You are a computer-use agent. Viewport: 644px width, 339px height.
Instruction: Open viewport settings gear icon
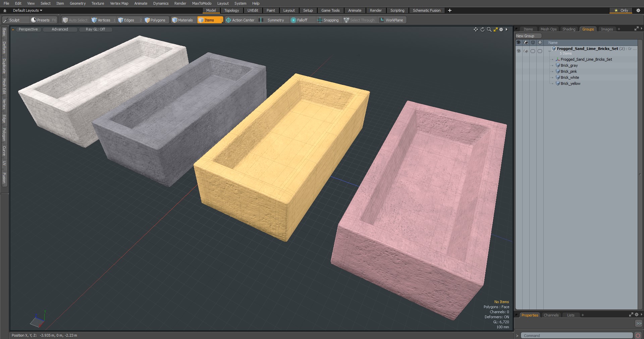501,30
